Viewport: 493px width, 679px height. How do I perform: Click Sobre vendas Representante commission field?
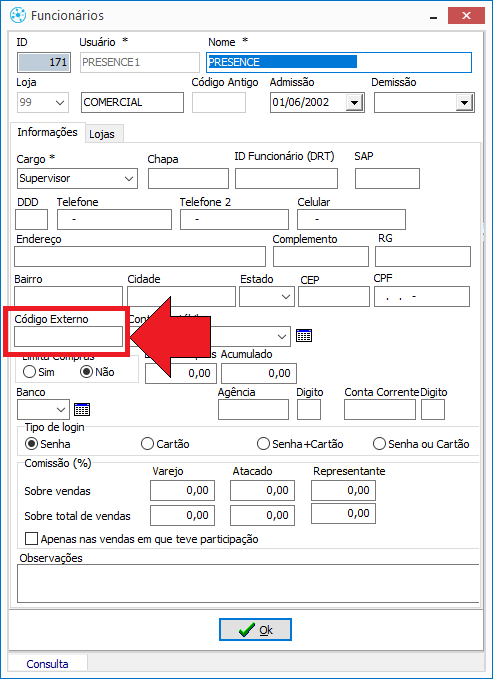(344, 491)
